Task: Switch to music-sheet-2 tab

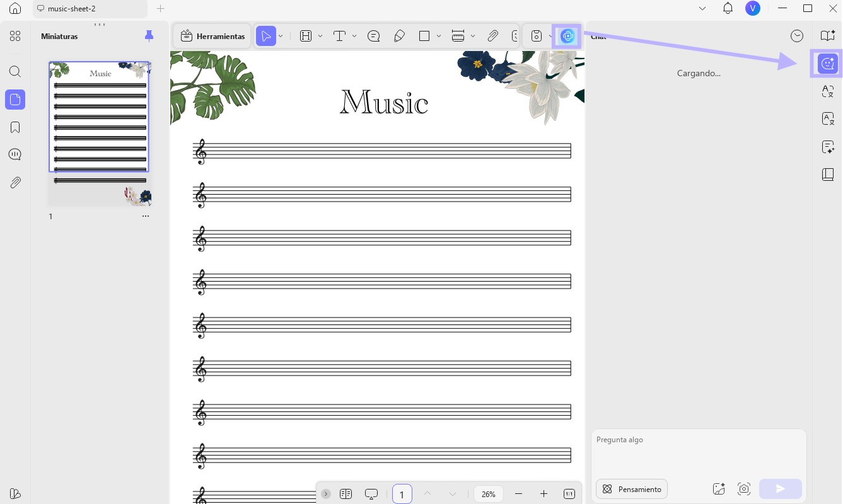Action: pyautogui.click(x=90, y=9)
